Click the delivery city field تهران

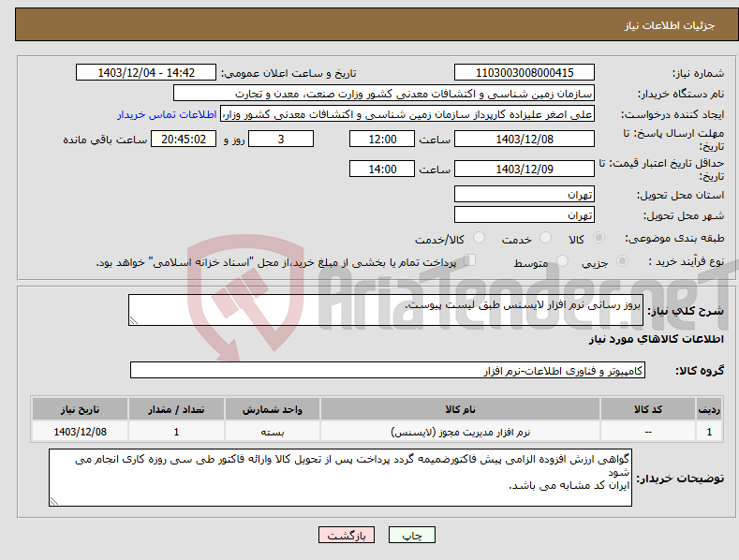[x=525, y=214]
